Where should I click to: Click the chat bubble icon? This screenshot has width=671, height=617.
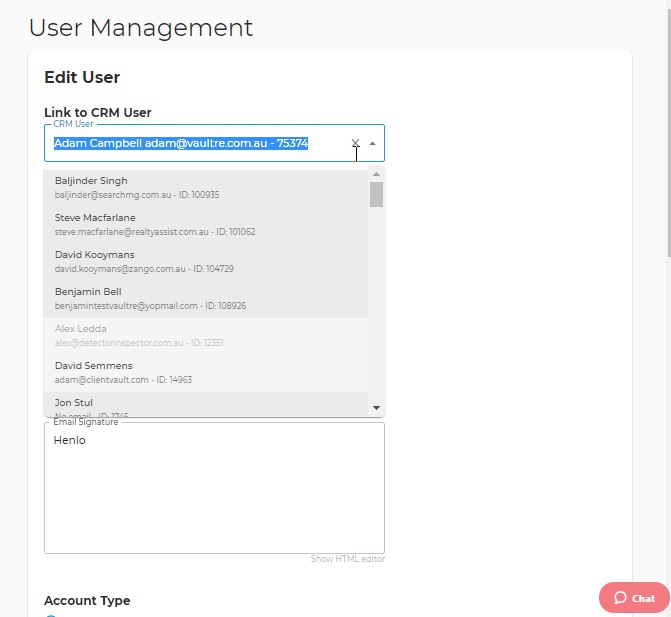620,598
